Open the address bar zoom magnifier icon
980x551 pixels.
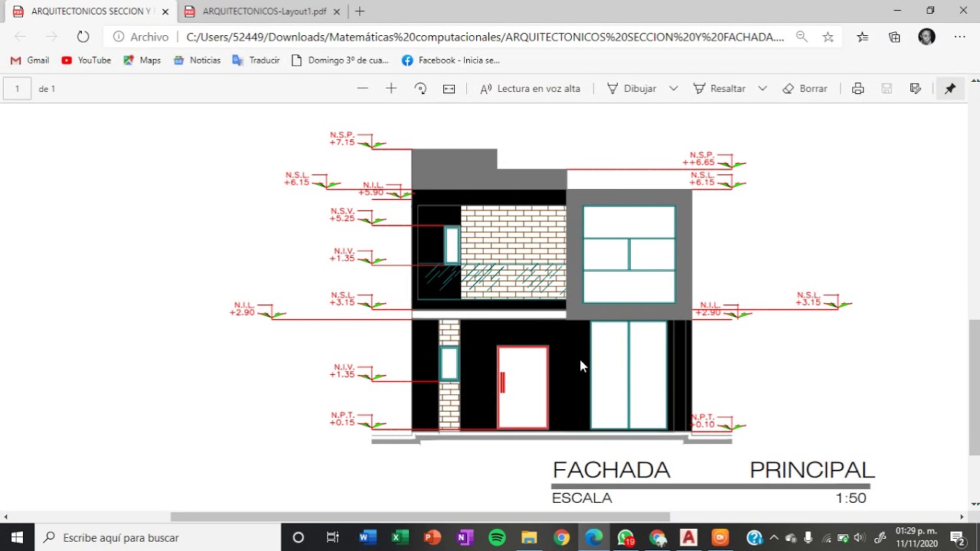tap(802, 37)
